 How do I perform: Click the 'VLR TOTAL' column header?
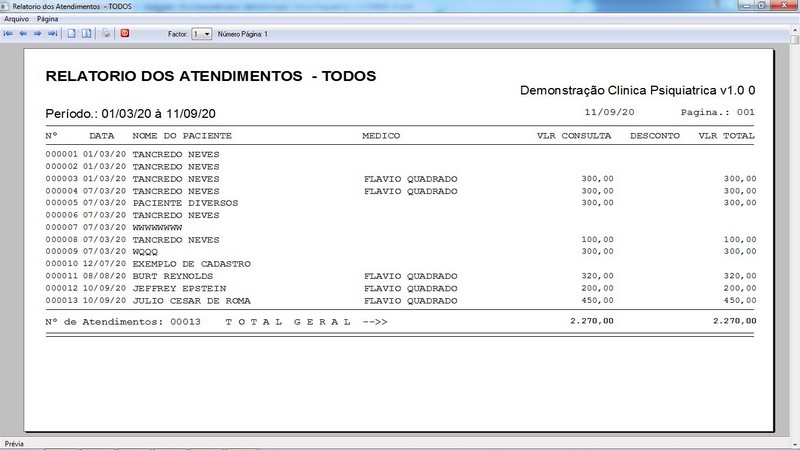click(727, 136)
